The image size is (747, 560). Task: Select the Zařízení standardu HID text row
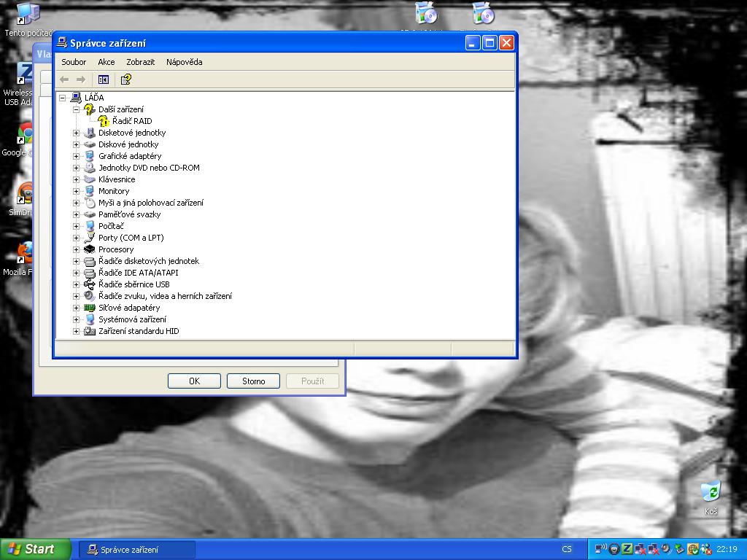pyautogui.click(x=139, y=331)
